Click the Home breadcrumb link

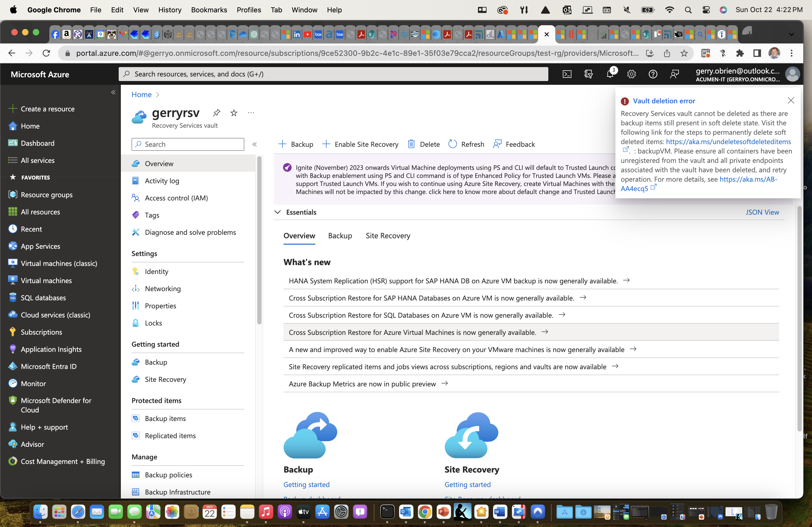coord(142,94)
